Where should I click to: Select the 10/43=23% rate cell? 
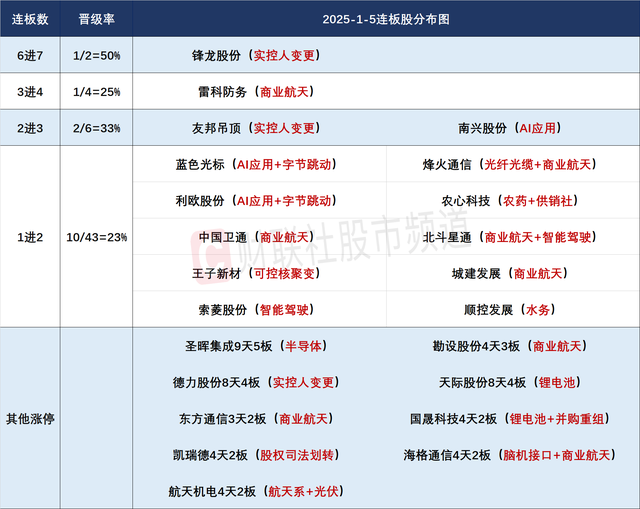[96, 237]
